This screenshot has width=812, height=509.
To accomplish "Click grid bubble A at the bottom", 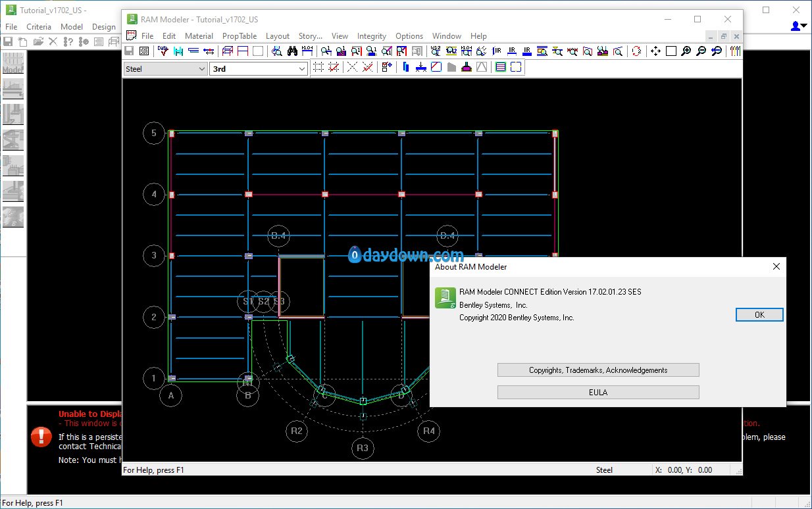I will [171, 396].
